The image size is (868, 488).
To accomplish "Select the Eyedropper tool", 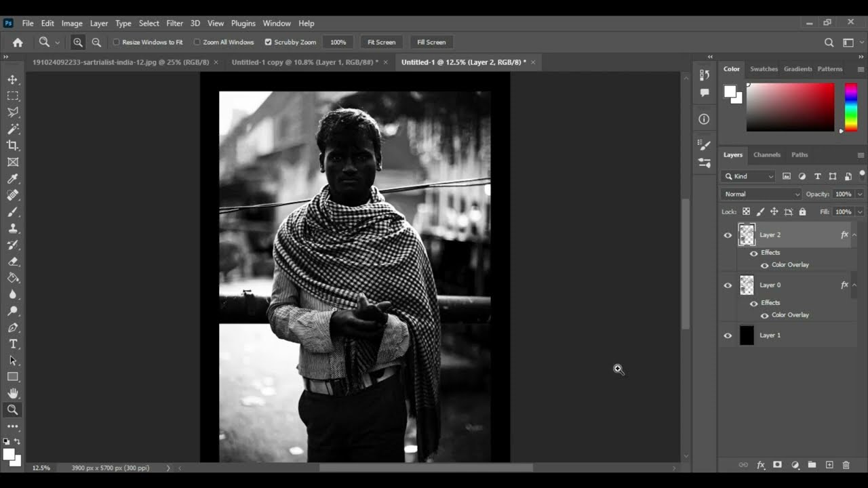I will pos(13,179).
